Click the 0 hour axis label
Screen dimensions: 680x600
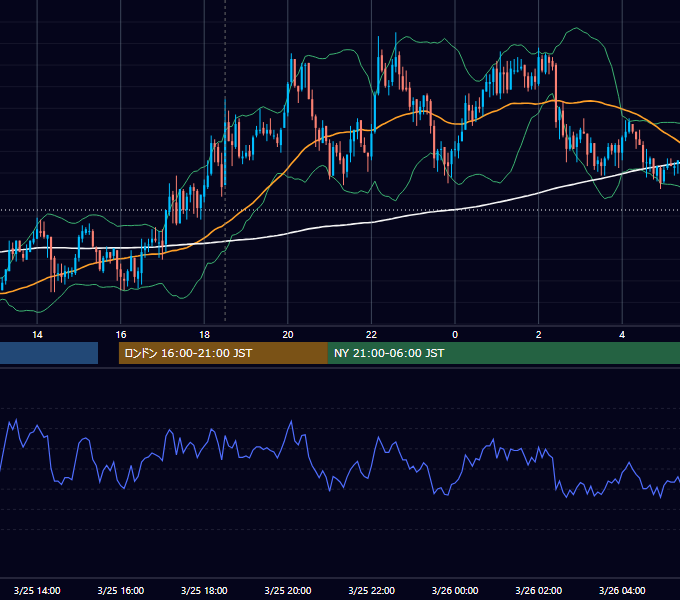pyautogui.click(x=455, y=335)
